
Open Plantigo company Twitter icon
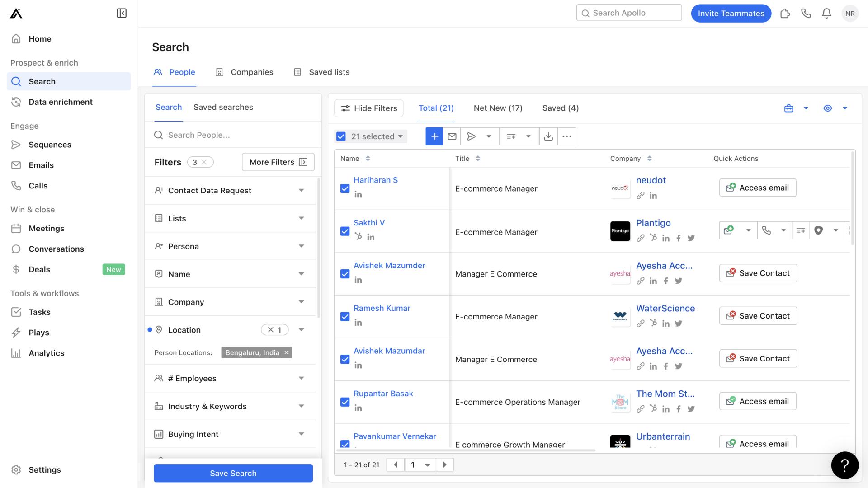tap(691, 238)
